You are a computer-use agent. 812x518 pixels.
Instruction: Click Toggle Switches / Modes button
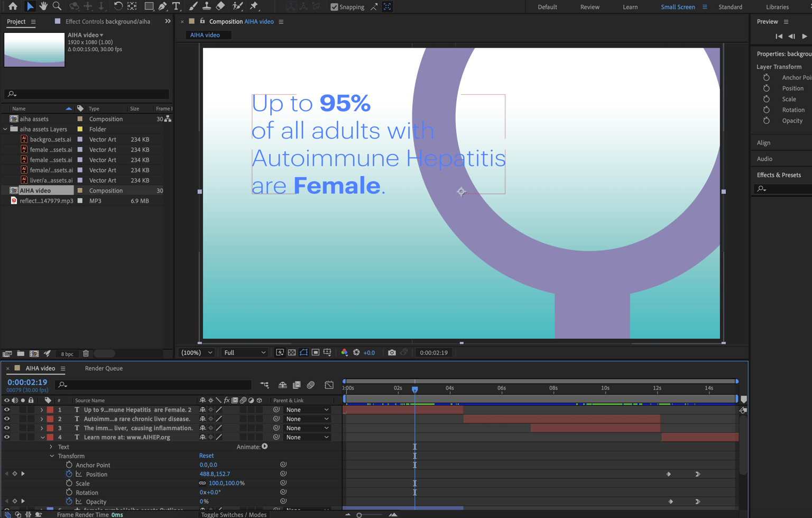[234, 514]
